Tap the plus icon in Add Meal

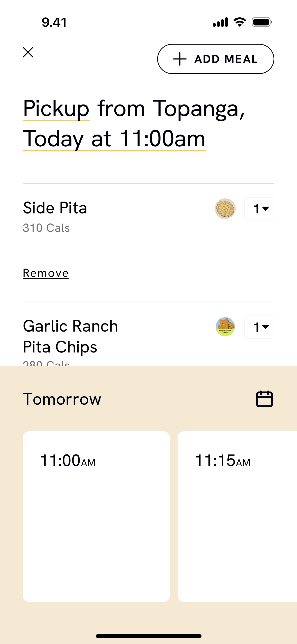pos(180,59)
